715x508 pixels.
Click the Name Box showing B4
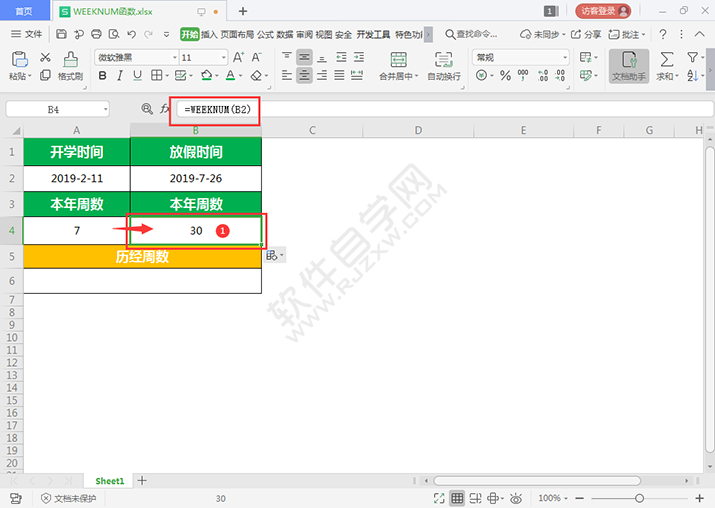click(53, 109)
